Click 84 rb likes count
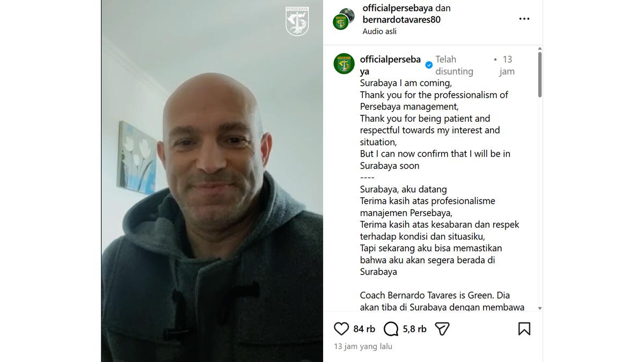 [364, 329]
